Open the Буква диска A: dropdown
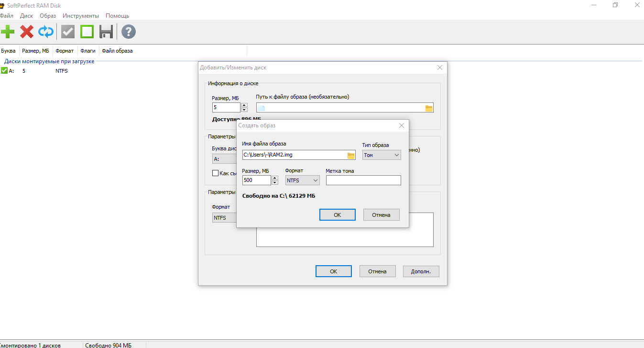Viewport: 644px width, 348px height. click(225, 159)
